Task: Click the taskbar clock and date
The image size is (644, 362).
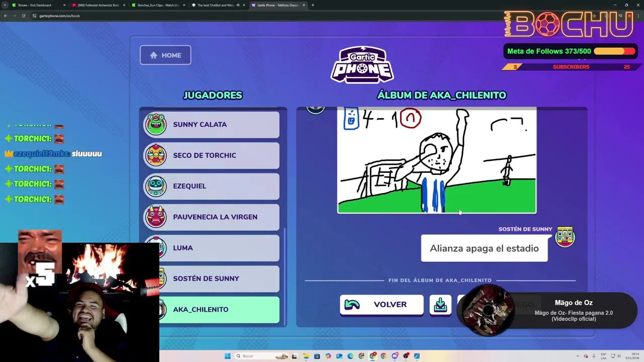Action: pyautogui.click(x=631, y=356)
